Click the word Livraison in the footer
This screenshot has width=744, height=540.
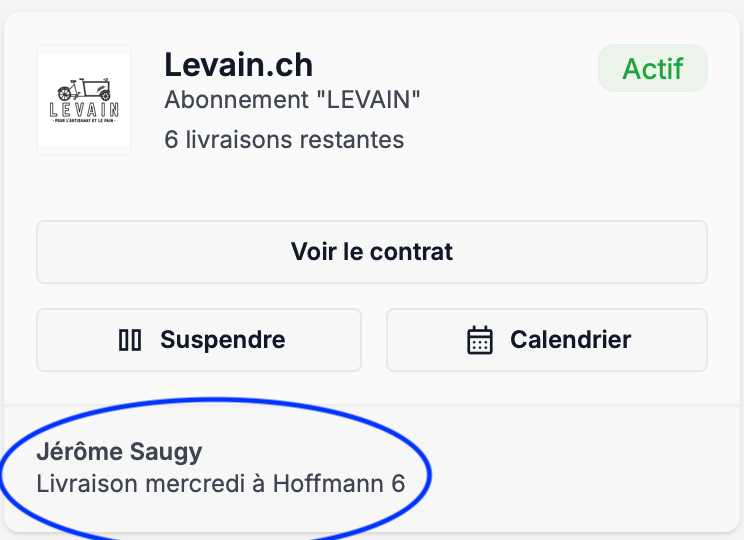tap(82, 484)
